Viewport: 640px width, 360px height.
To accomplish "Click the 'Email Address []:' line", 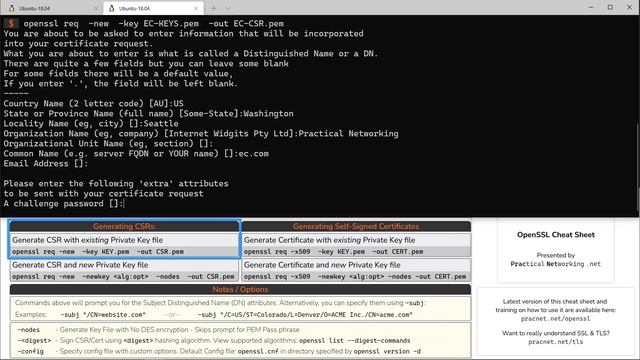I will click(x=46, y=164).
